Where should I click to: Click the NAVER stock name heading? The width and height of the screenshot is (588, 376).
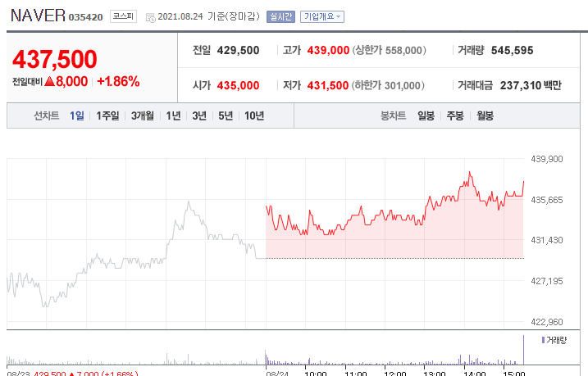point(38,16)
